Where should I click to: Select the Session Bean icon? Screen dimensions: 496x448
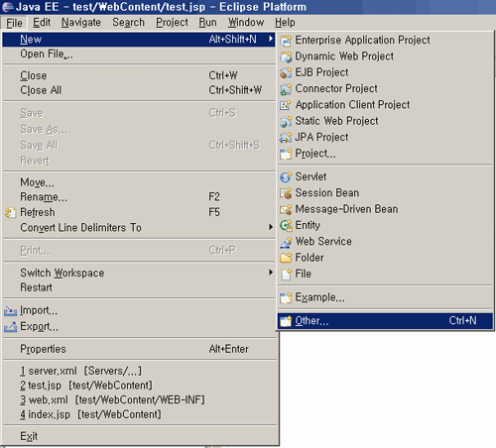(x=286, y=193)
